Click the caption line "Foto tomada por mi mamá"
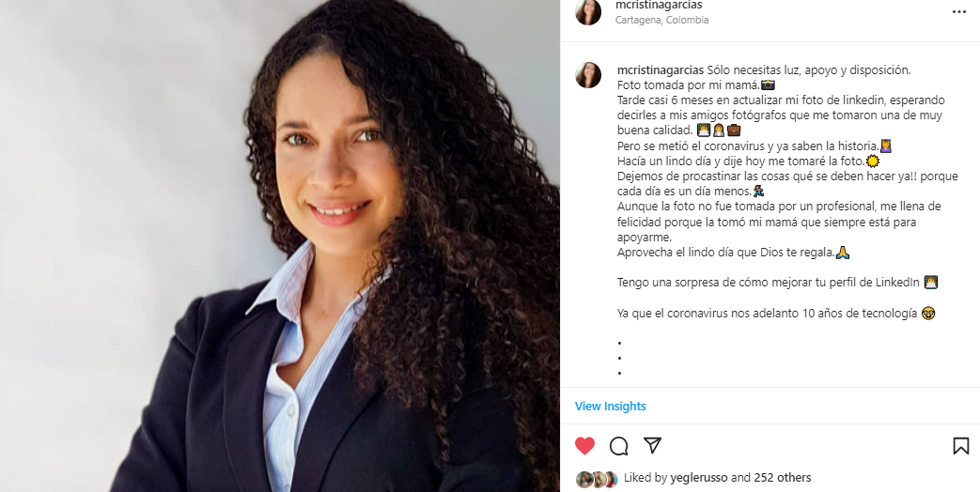 tap(695, 85)
